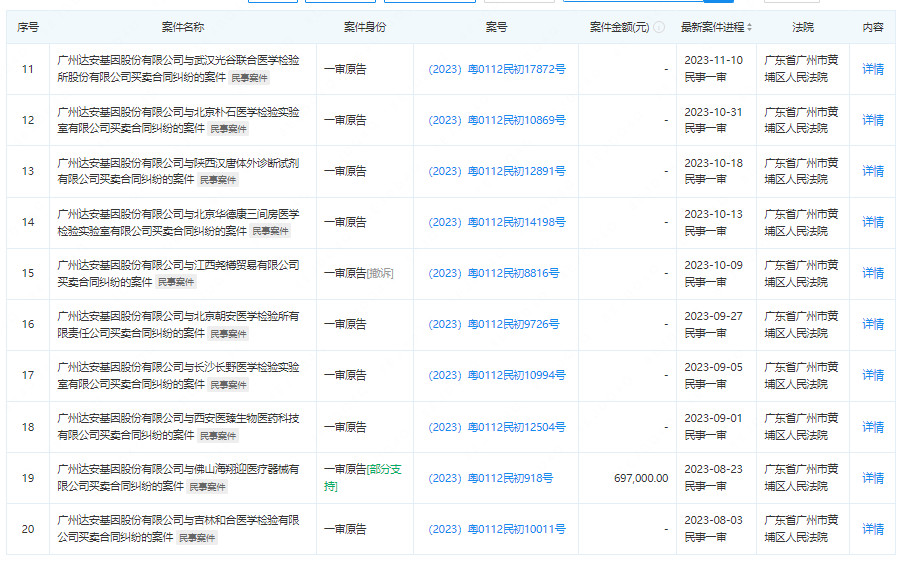906x562 pixels.
Task: Open case number (2023)粤0112民初8816号
Action: click(x=493, y=273)
